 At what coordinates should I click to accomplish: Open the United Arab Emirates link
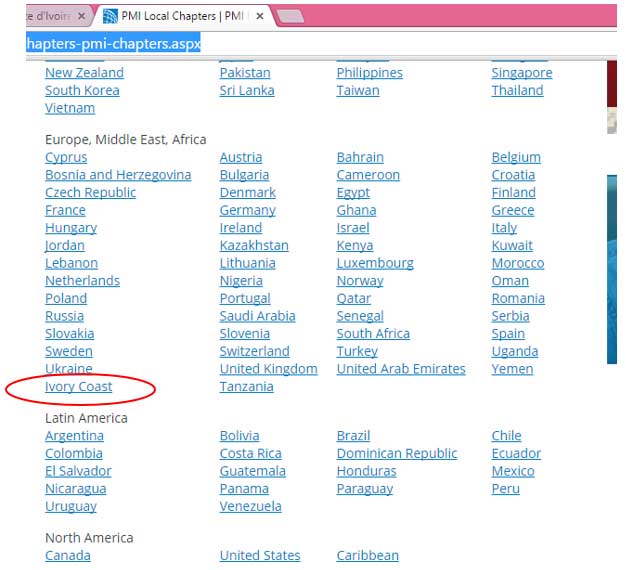pos(400,369)
